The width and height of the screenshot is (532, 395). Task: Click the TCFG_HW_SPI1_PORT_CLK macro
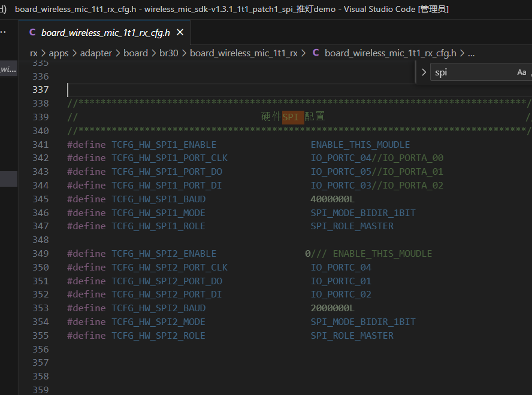(170, 158)
